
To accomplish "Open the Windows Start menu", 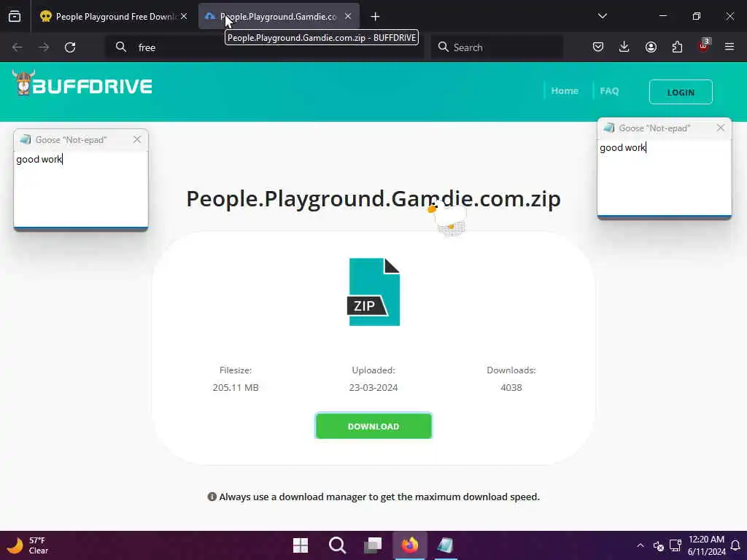I will point(301,545).
